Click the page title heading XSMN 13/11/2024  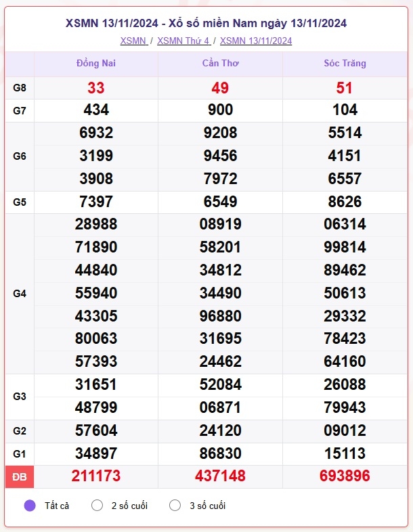[206, 23]
